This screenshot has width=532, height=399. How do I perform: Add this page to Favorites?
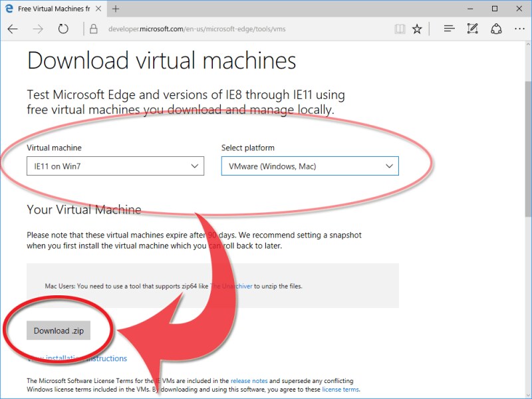pos(417,29)
